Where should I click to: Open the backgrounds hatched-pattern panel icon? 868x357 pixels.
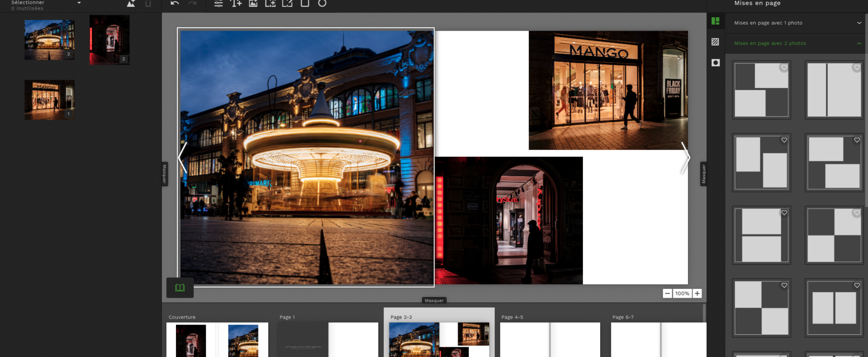pos(715,42)
